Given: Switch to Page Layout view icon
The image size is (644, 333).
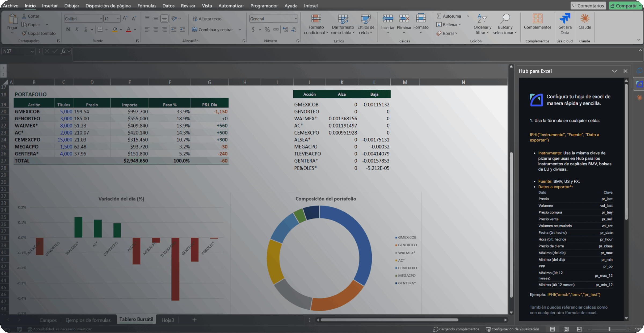Looking at the screenshot, I should coord(566,329).
